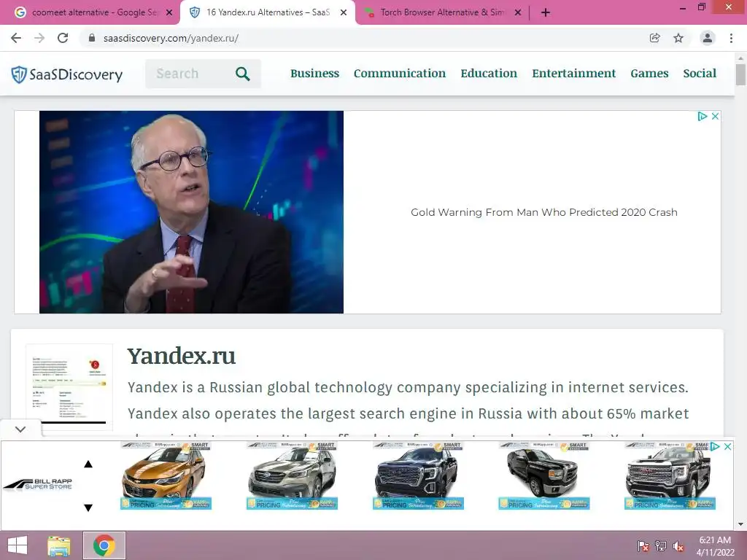747x560 pixels.
Task: Open Education category menu
Action: [489, 74]
